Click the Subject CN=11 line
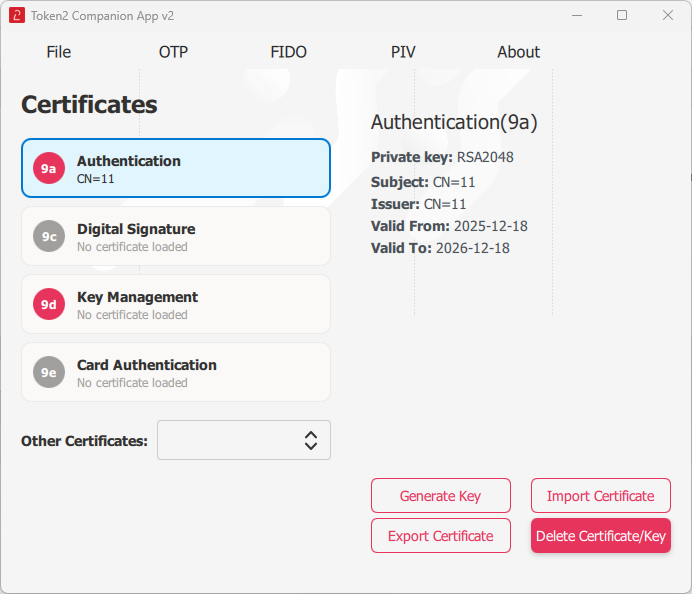This screenshot has height=594, width=692. [x=423, y=182]
